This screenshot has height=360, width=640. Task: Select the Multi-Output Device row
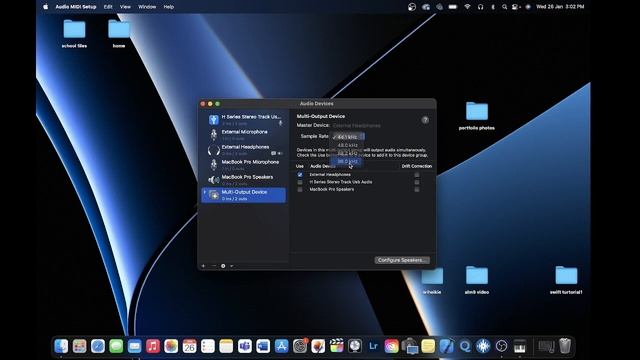point(244,195)
